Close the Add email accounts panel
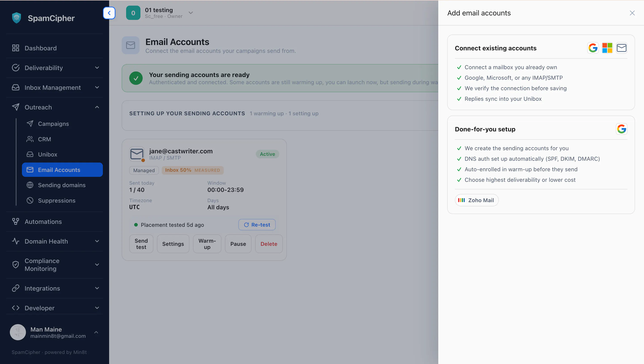Viewport: 644px width, 364px height. pyautogui.click(x=632, y=13)
